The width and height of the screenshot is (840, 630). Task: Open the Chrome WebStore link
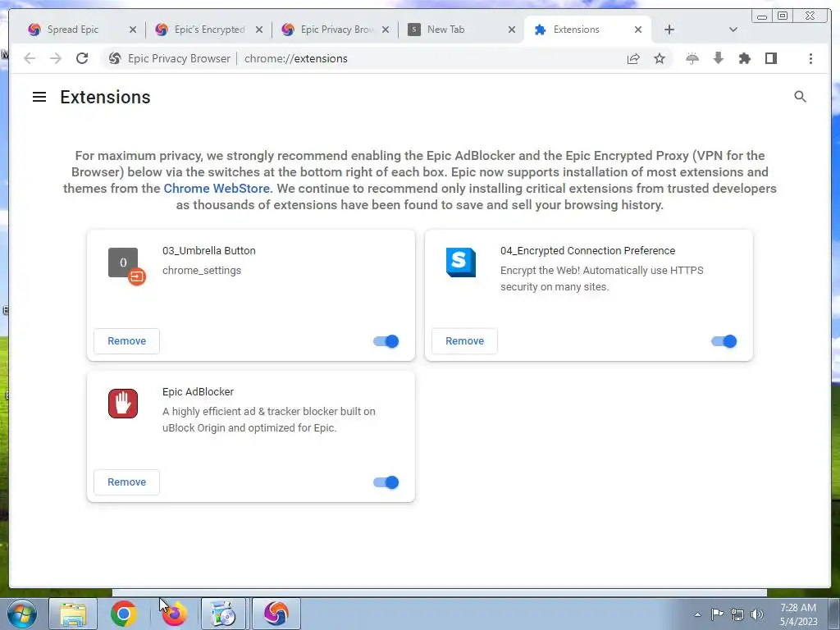pos(217,189)
